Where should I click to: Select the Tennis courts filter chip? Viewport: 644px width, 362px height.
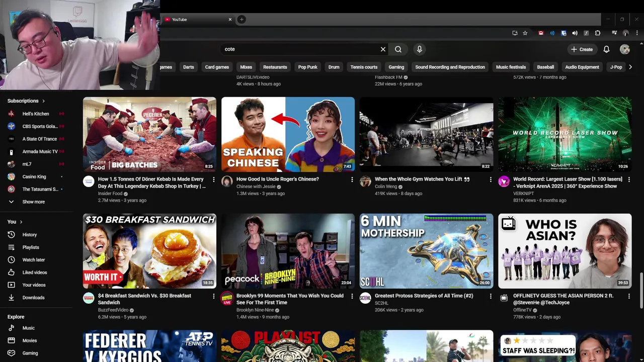tap(364, 67)
